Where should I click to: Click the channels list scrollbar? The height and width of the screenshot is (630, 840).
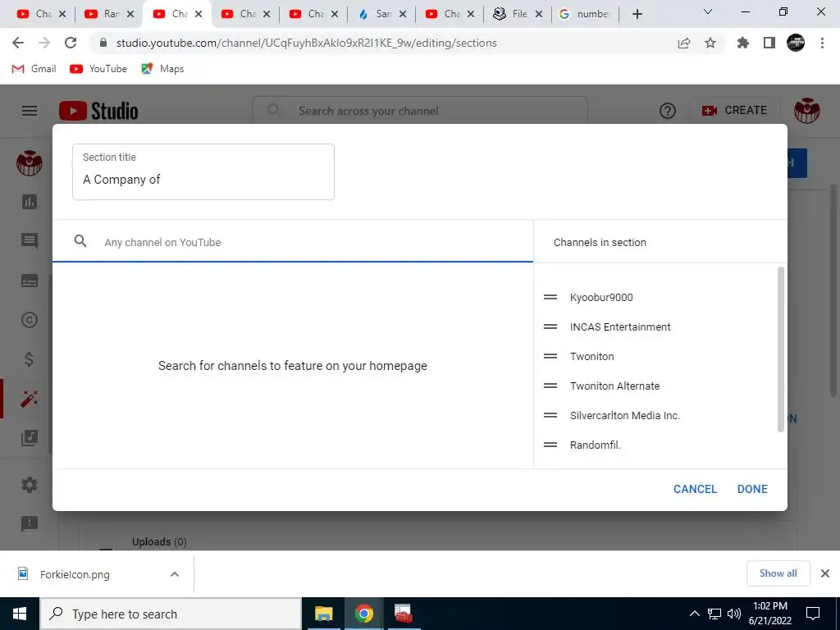point(781,349)
